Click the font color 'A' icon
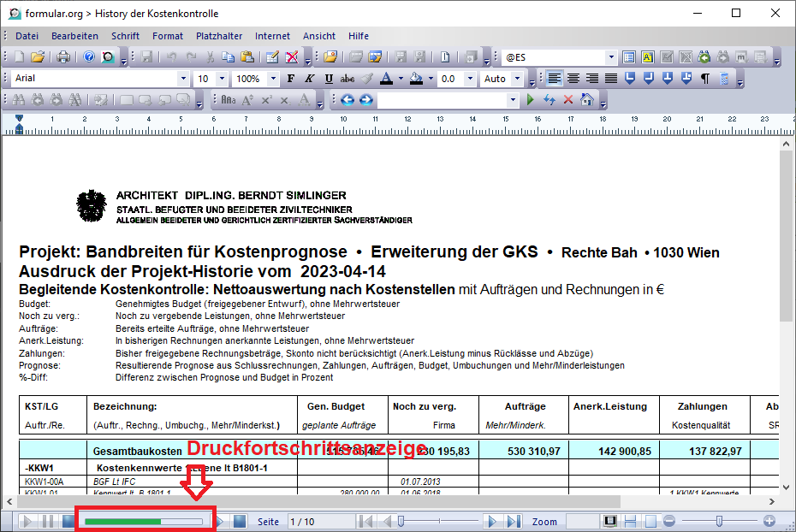 [386, 79]
